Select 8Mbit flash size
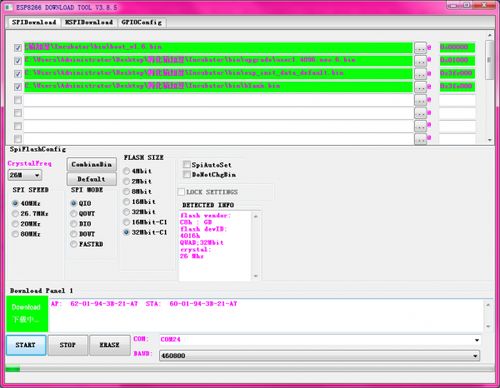 coord(126,191)
